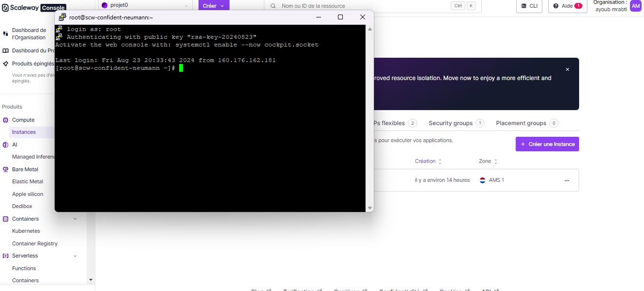
Task: Click the PuTTY icon in terminal title bar
Action: 62,17
